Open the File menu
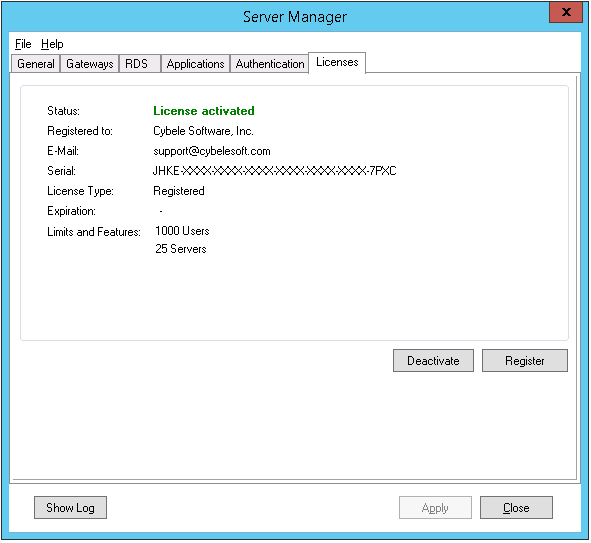The height and width of the screenshot is (543, 591). pyautogui.click(x=23, y=44)
